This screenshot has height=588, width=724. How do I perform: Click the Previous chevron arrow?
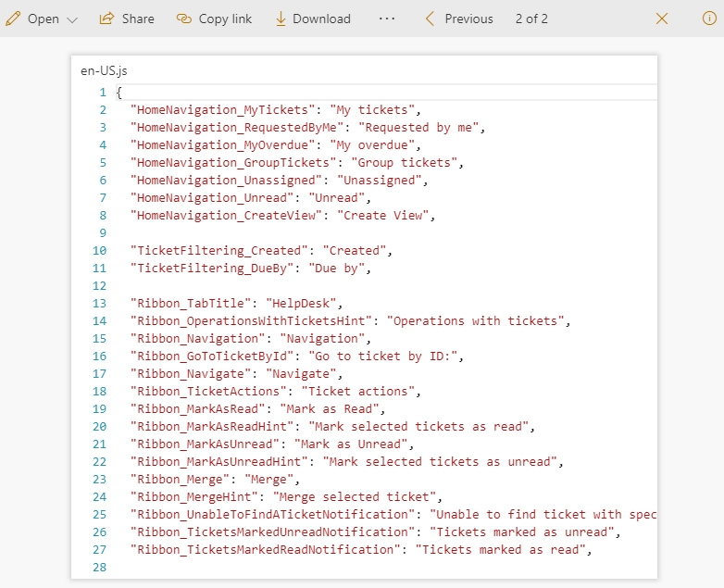(430, 19)
